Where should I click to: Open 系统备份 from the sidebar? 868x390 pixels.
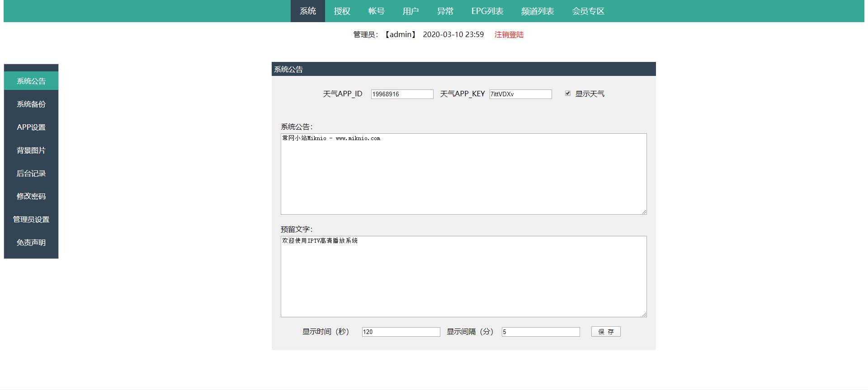point(31,104)
